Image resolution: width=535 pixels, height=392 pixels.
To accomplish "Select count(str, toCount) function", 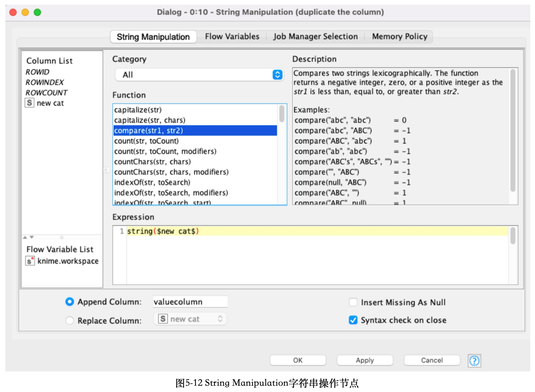I will (195, 141).
